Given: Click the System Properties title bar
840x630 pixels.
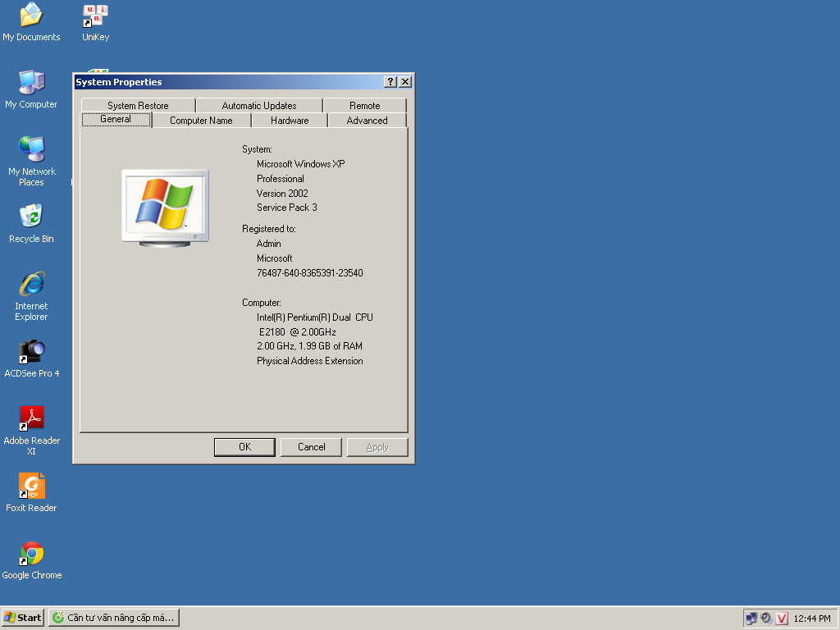Looking at the screenshot, I should (x=229, y=81).
